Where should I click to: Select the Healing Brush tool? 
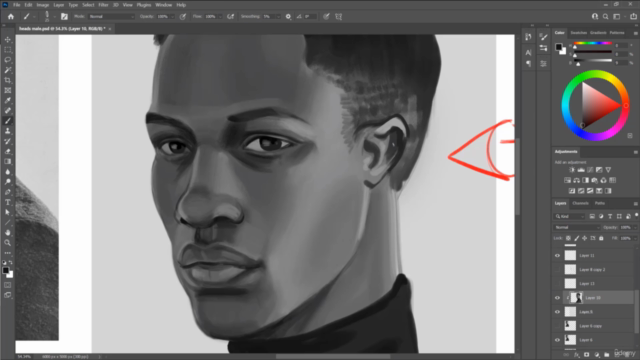tap(8, 111)
